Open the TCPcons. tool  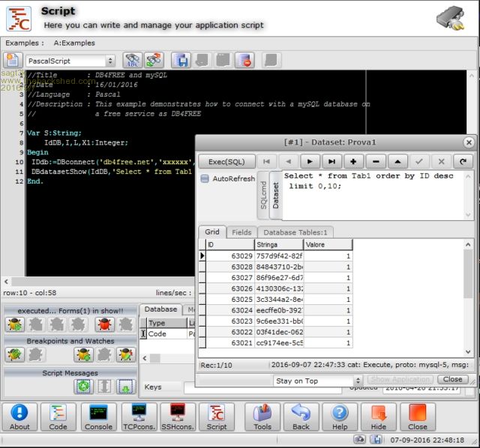pyautogui.click(x=138, y=417)
